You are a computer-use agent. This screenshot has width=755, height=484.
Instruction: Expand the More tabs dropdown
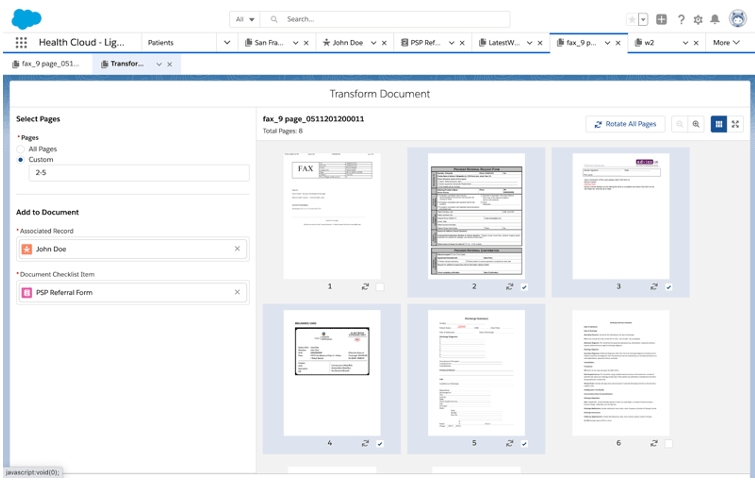click(725, 43)
